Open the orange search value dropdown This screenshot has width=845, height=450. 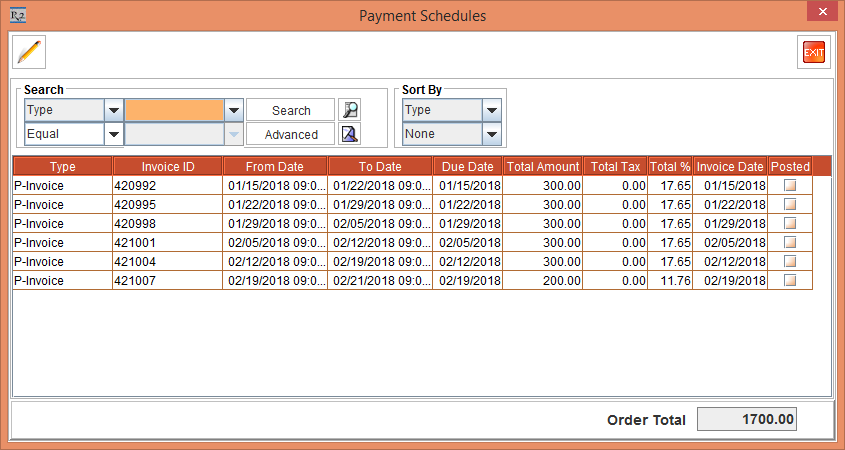coord(233,110)
